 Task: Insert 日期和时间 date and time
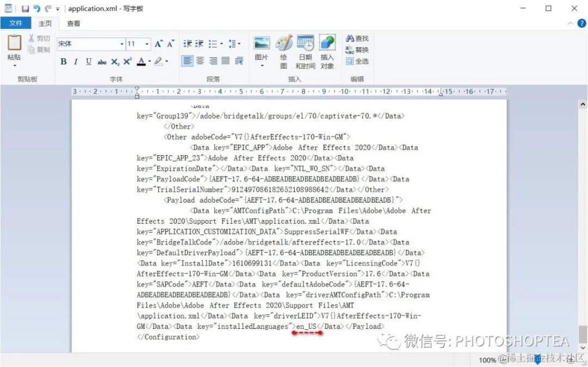coord(305,52)
